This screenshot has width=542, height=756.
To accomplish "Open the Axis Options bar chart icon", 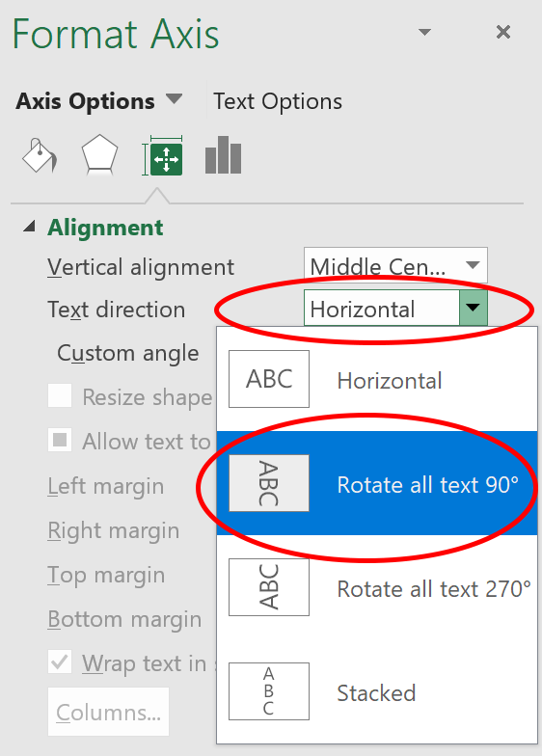I will click(224, 154).
